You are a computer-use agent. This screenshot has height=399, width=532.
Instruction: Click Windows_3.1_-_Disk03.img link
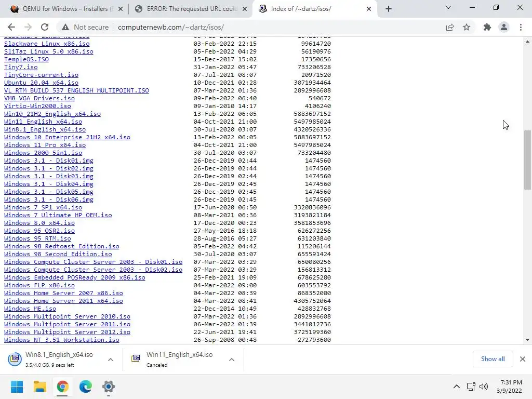[x=48, y=177]
